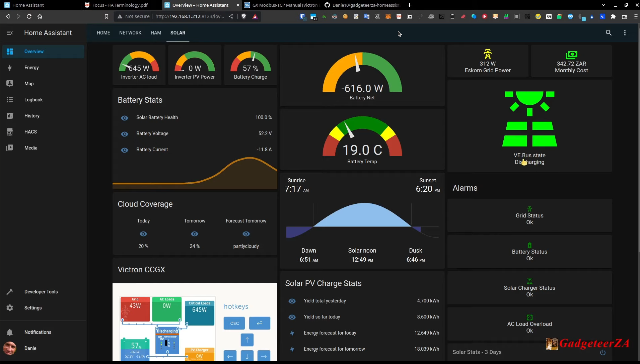
Task: Collapse the Home Assistant sidebar menu
Action: 10,33
